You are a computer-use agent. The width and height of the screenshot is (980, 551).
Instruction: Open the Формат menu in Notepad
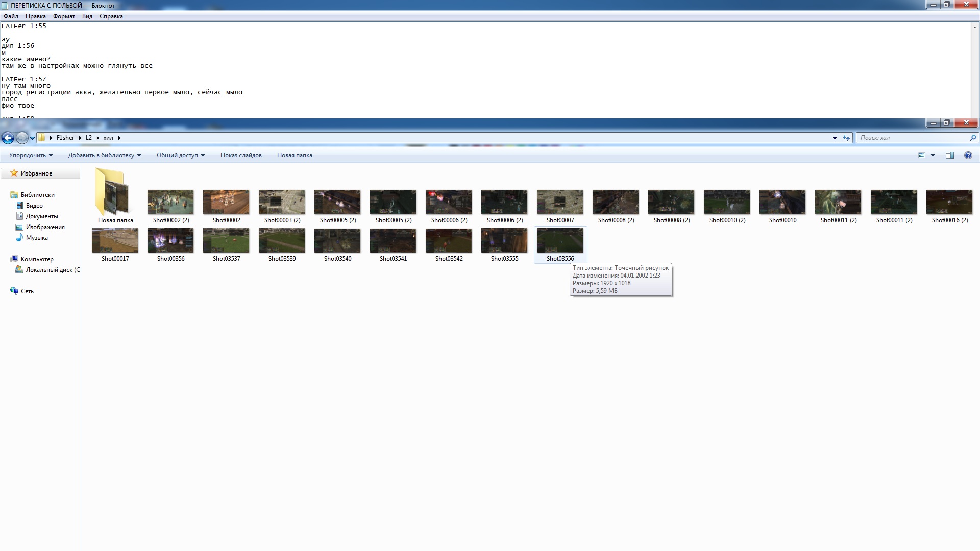64,16
